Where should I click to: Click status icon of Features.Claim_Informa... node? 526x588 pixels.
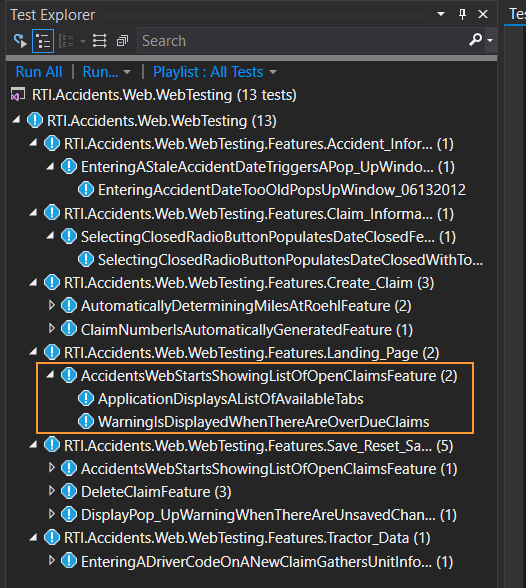point(52,213)
